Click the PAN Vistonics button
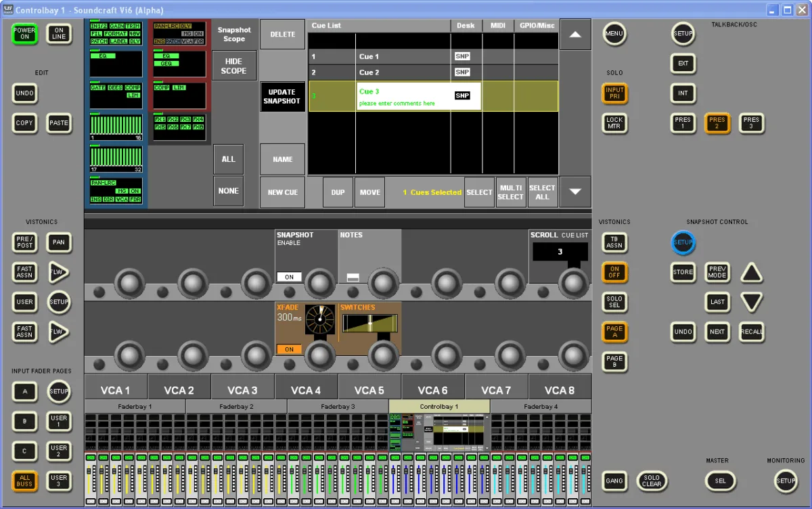Image resolution: width=812 pixels, height=509 pixels. [x=59, y=242]
